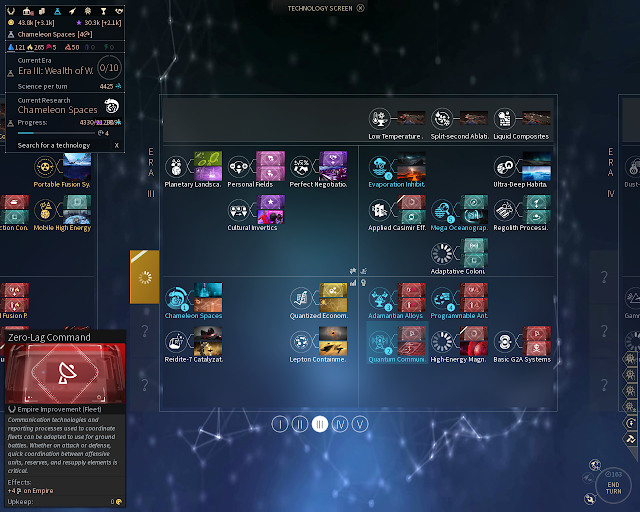Click the 0/10 era progress circle
This screenshot has width=640, height=512.
point(109,68)
